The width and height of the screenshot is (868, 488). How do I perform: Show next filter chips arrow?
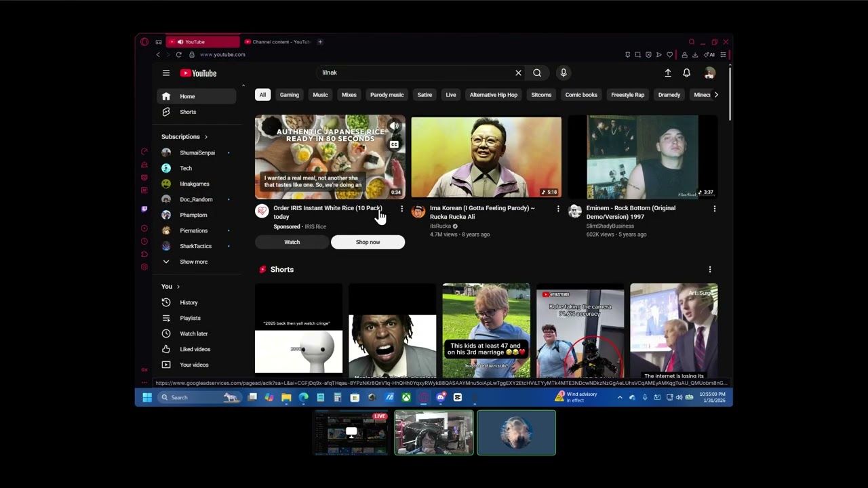(716, 95)
